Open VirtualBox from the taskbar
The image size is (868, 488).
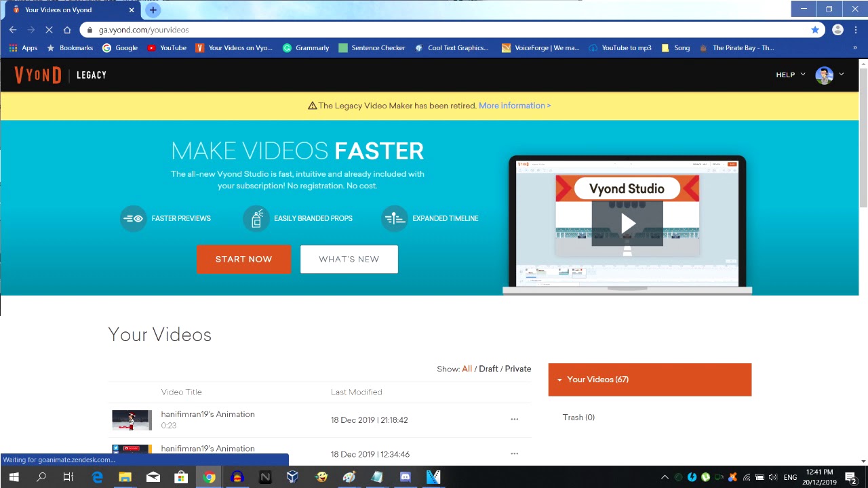[292, 477]
